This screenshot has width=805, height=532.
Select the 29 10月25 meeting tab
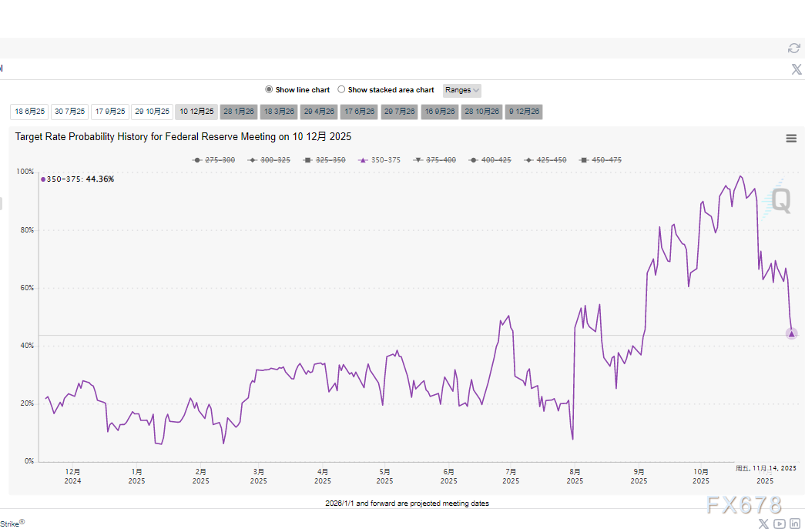coord(152,112)
